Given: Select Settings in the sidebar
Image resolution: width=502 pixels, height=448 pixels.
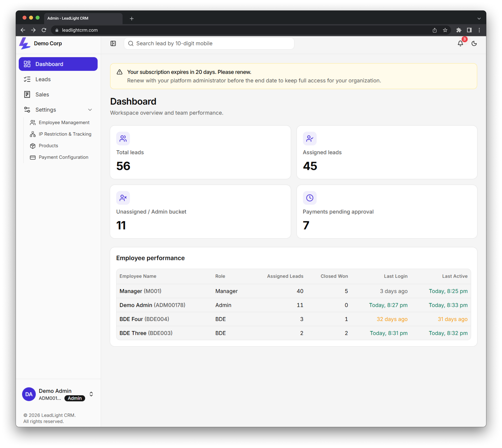Looking at the screenshot, I should coord(58,110).
